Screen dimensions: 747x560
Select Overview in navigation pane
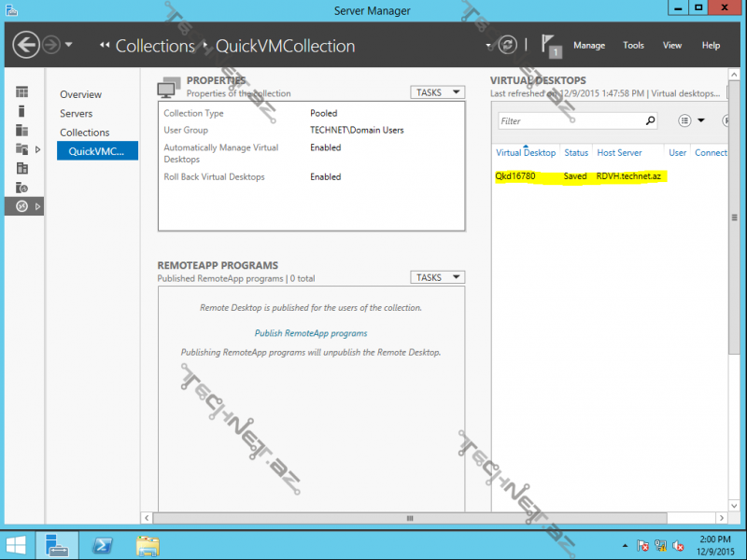click(80, 94)
